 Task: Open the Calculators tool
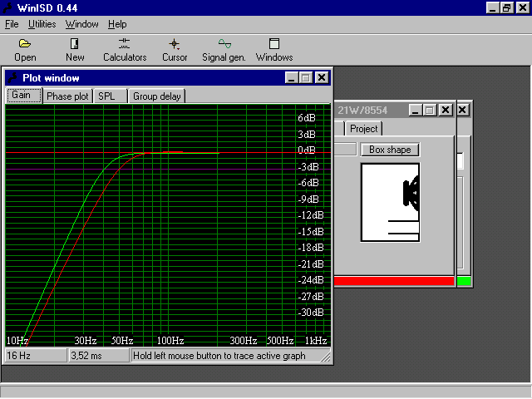pos(125,50)
